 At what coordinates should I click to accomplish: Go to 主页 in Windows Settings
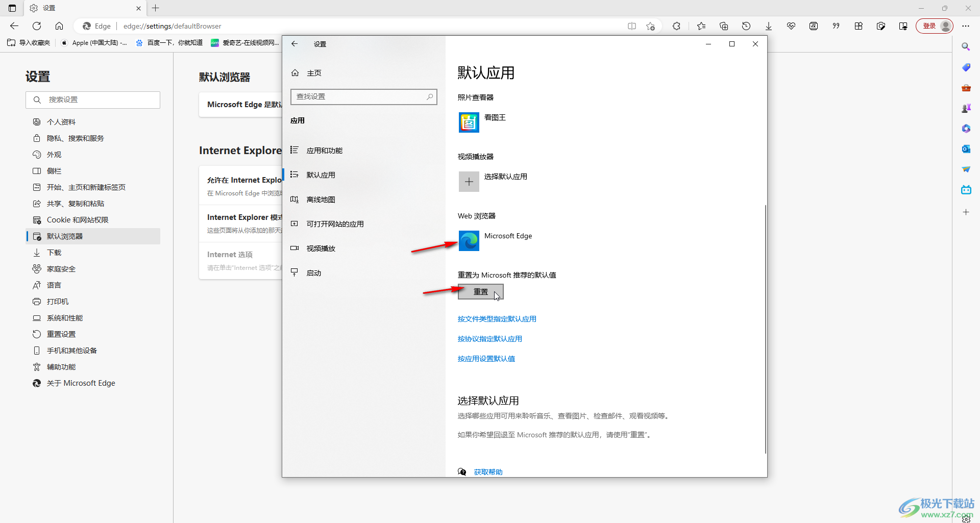pos(364,73)
